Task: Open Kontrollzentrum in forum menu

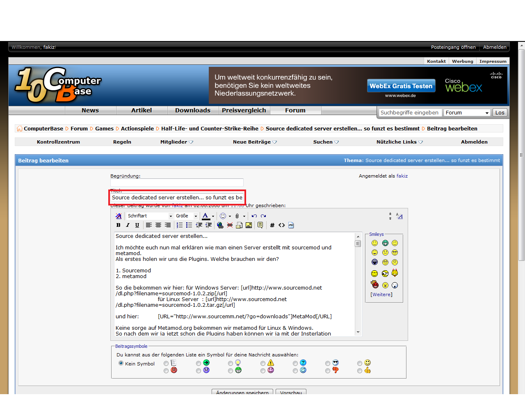Action: pos(58,142)
